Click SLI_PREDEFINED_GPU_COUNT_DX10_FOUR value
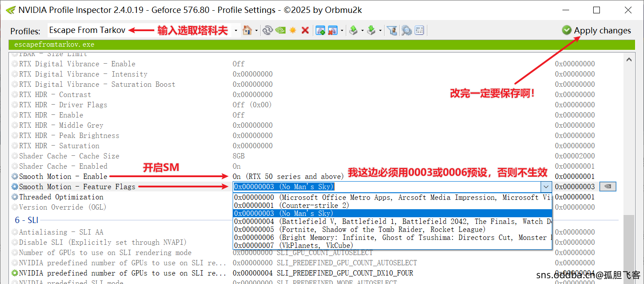644x284 pixels. click(x=323, y=273)
